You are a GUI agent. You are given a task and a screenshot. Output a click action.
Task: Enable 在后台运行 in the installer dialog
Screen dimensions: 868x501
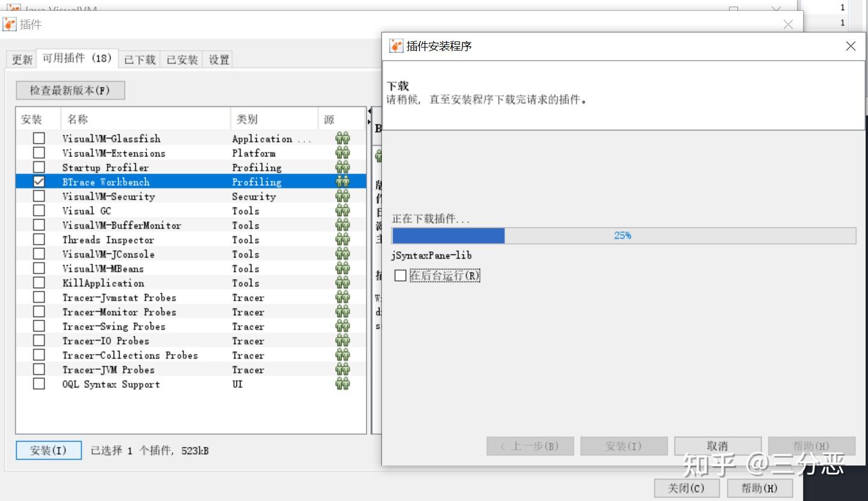pyautogui.click(x=399, y=275)
